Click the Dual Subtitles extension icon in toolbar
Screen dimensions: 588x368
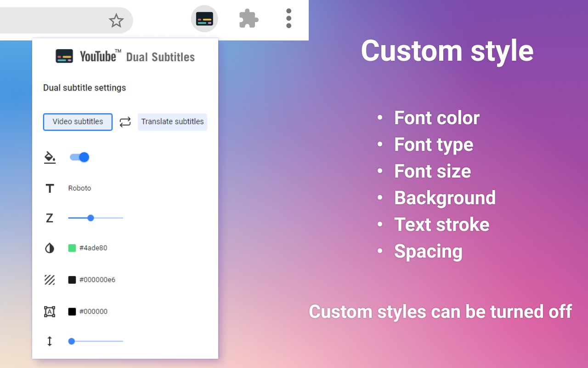click(204, 19)
